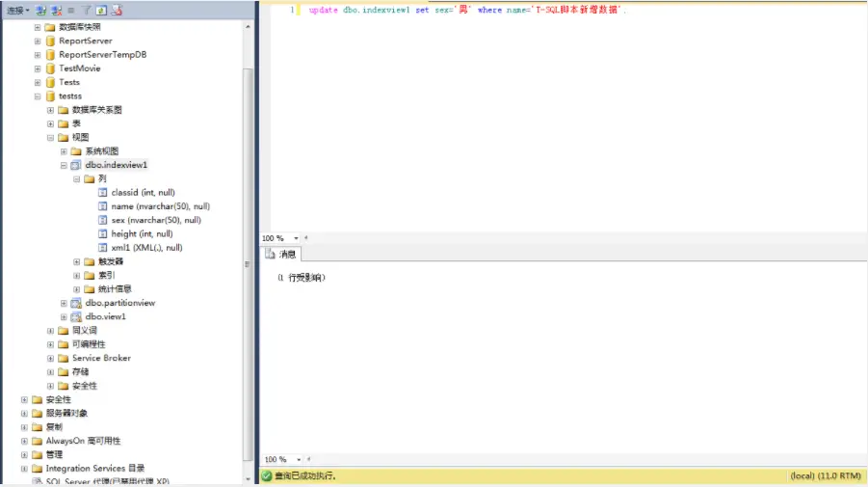Select the testss database icon
This screenshot has width=868, height=487.
tap(50, 95)
